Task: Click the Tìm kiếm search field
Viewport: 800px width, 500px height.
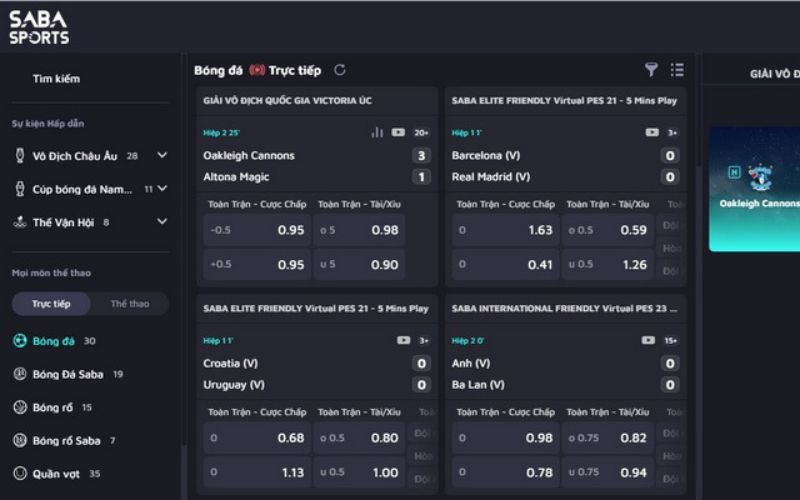Action: coord(56,79)
